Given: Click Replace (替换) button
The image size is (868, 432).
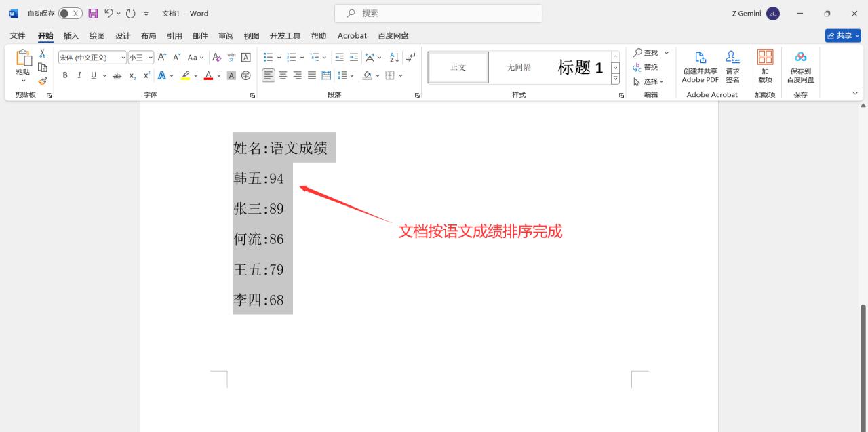Looking at the screenshot, I should [x=646, y=67].
